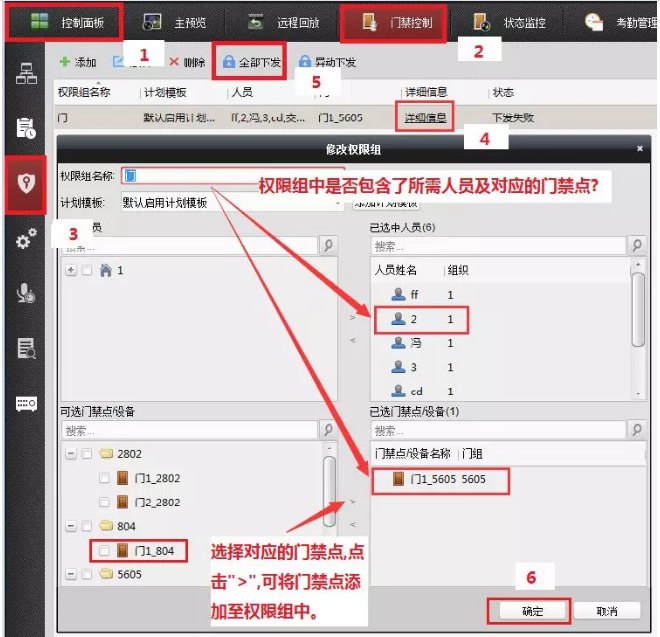Collapse the 2802 folder
Image resolution: width=660 pixels, height=637 pixels.
click(x=71, y=454)
